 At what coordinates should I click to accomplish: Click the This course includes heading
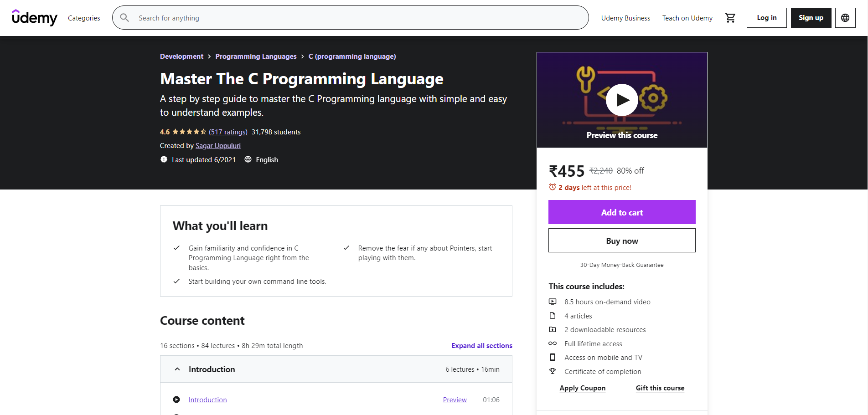click(586, 287)
